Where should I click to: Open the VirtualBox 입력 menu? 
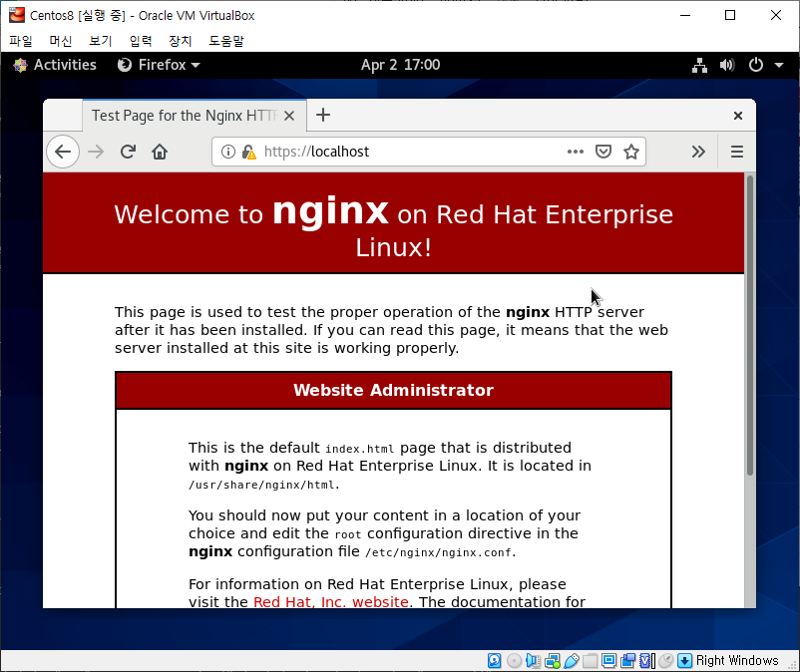(141, 41)
